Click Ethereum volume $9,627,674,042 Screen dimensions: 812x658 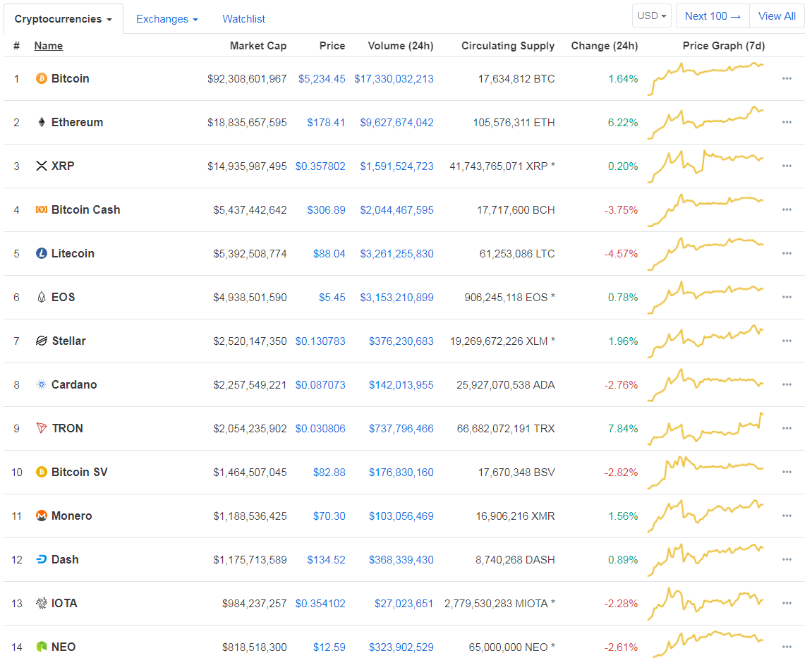click(x=396, y=123)
